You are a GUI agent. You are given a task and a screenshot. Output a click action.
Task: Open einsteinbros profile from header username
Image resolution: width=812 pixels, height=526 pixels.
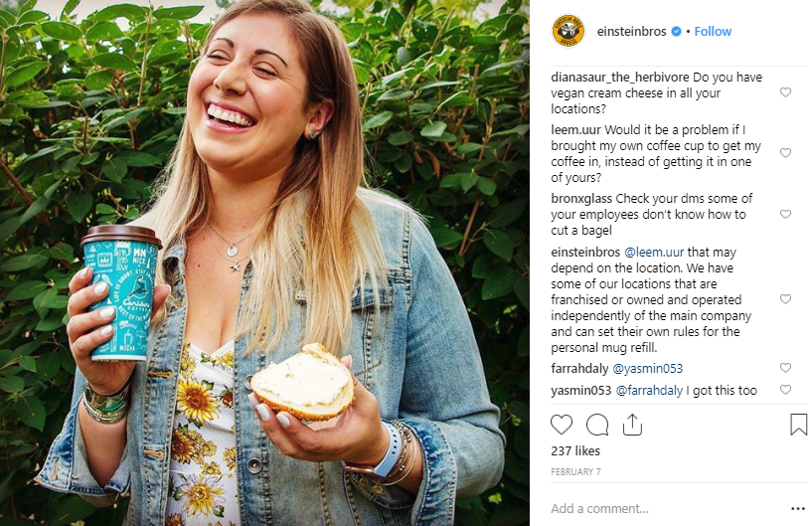click(x=632, y=31)
